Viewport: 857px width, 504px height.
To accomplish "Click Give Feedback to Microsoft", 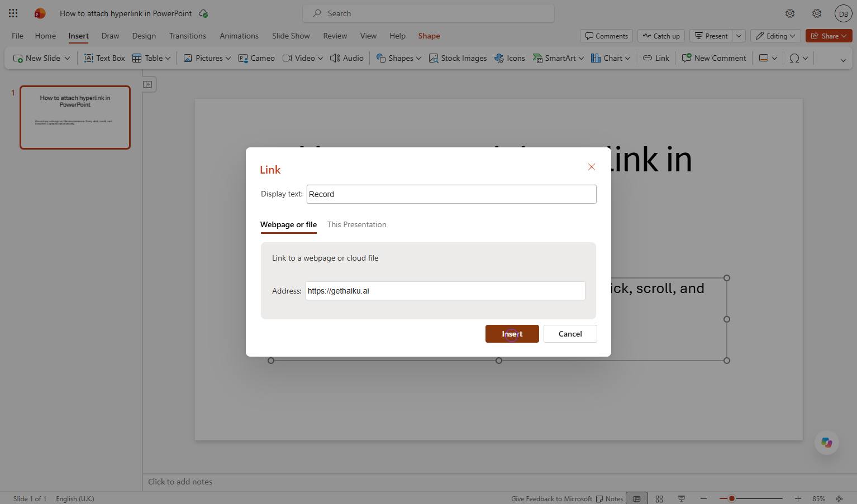I will coord(551,498).
